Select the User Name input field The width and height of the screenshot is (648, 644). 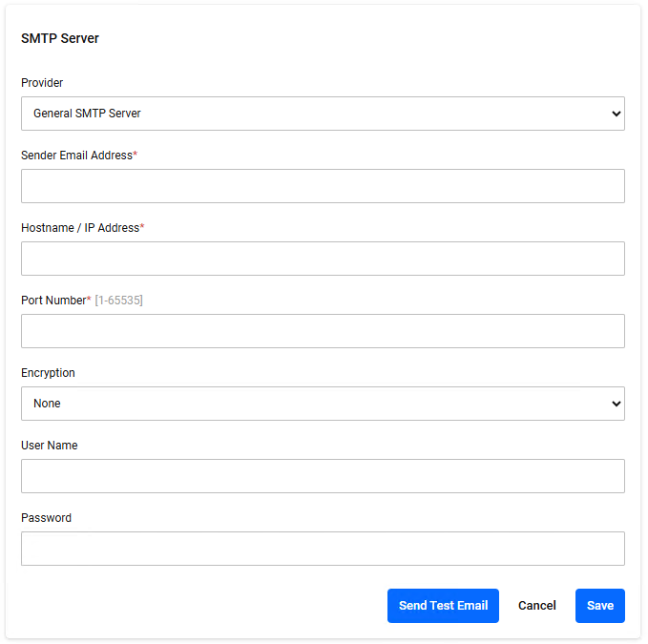(323, 476)
